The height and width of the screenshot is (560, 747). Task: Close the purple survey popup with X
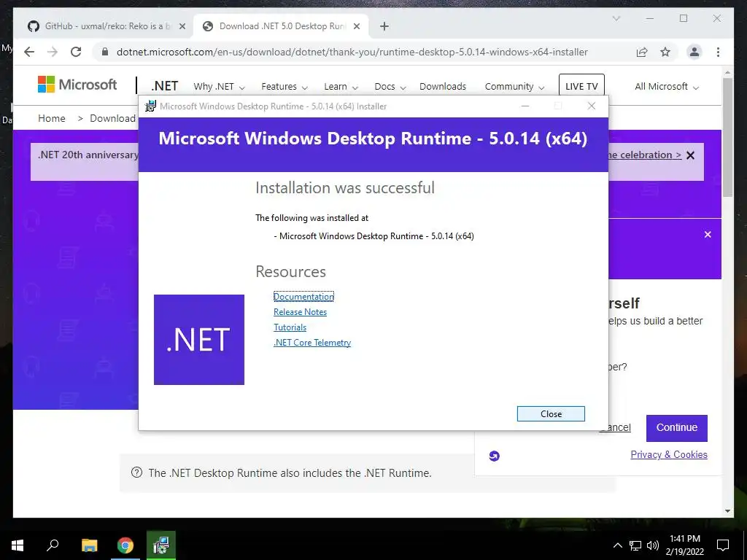coord(708,234)
